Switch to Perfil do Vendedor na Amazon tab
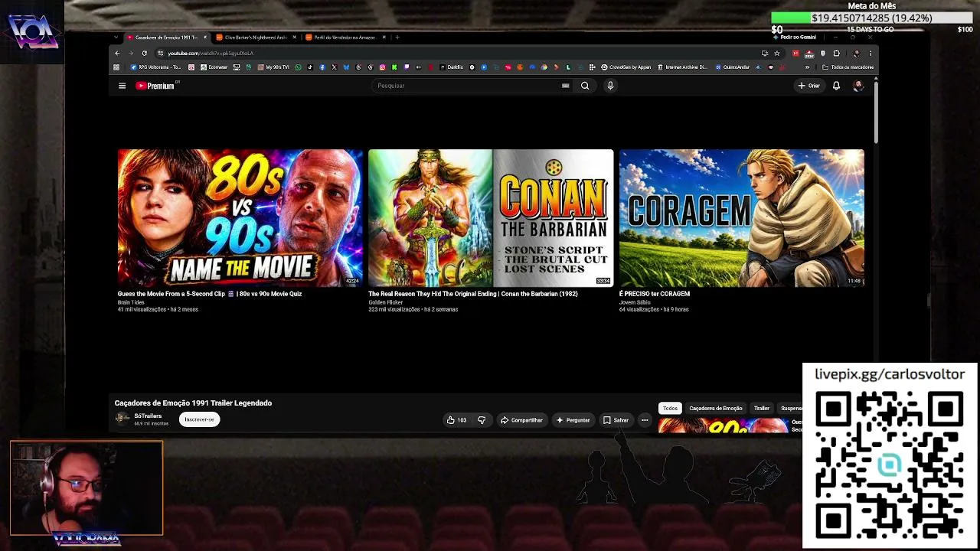The width and height of the screenshot is (980, 551). point(345,37)
